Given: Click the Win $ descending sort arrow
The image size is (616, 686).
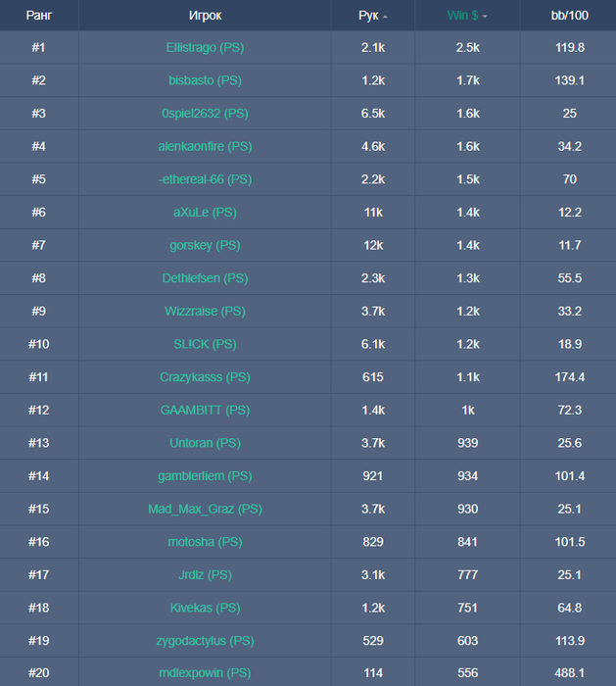Looking at the screenshot, I should (485, 17).
